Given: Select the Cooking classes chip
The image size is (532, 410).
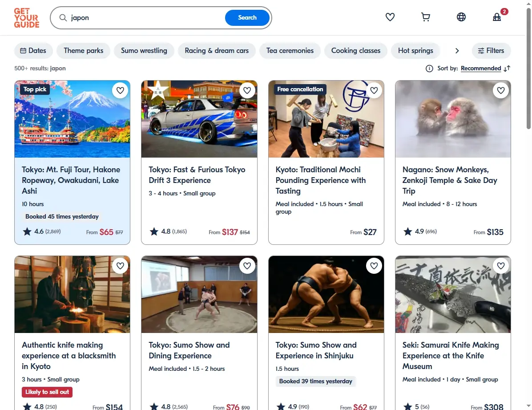Looking at the screenshot, I should [x=355, y=51].
